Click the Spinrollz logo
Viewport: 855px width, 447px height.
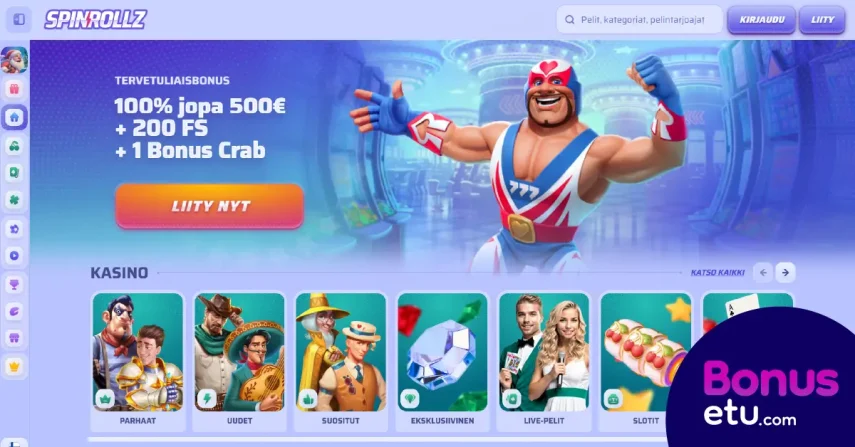[95, 20]
